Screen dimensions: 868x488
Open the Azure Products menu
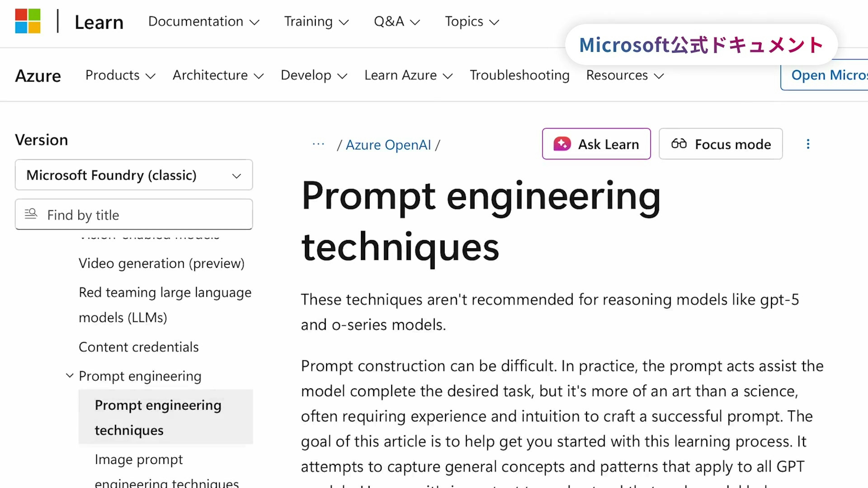point(120,75)
